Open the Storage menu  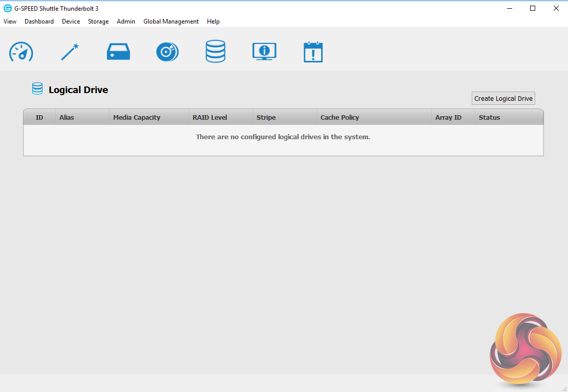[x=98, y=21]
